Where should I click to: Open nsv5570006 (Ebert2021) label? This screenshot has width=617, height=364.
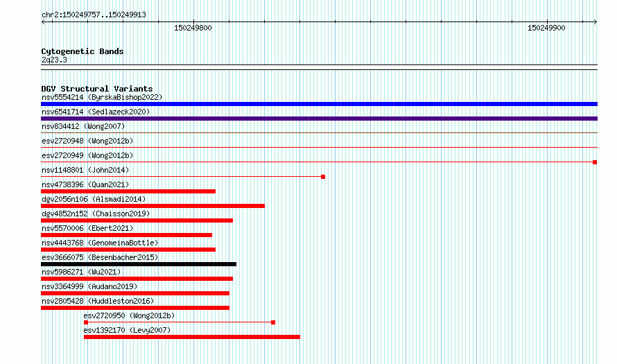click(x=87, y=228)
